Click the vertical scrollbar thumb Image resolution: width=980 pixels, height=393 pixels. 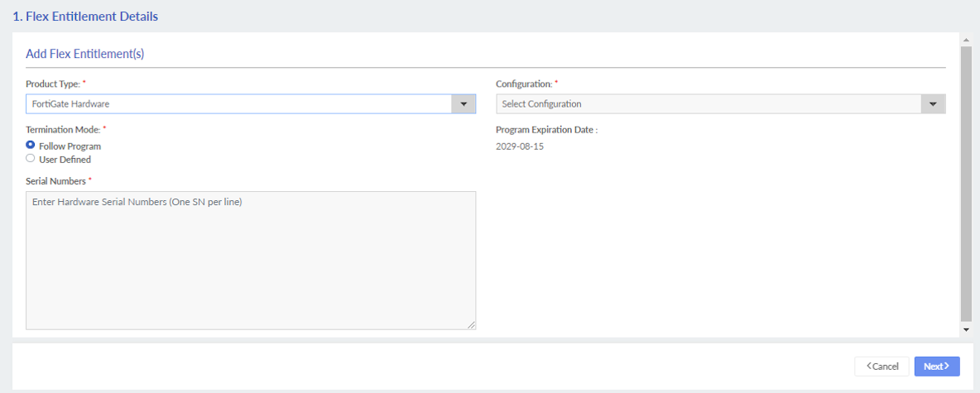pyautogui.click(x=966, y=182)
